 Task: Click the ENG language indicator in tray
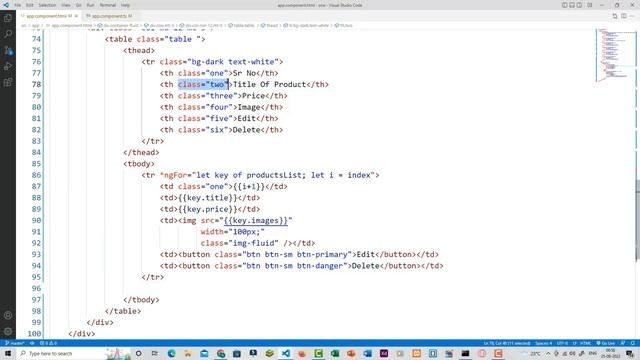[593, 353]
